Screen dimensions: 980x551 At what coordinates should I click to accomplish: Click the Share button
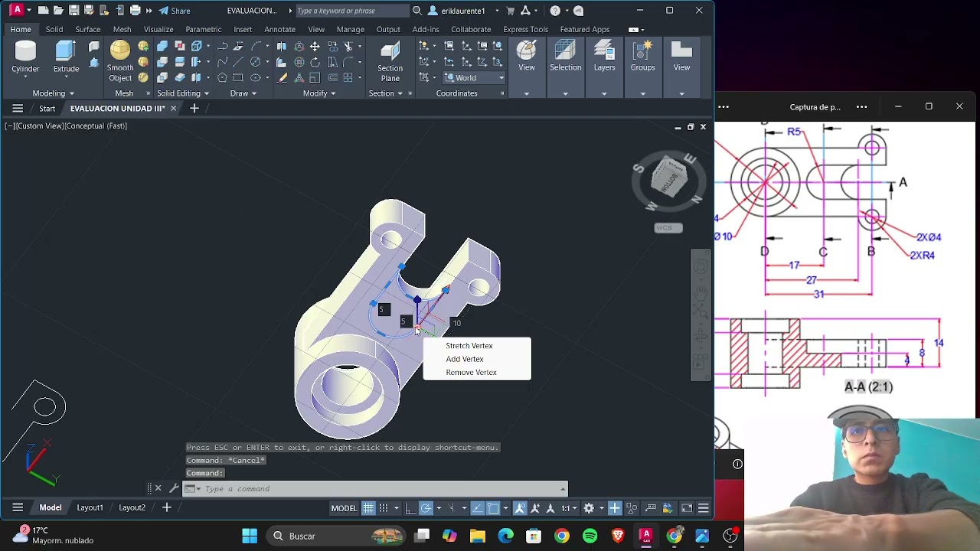click(175, 11)
